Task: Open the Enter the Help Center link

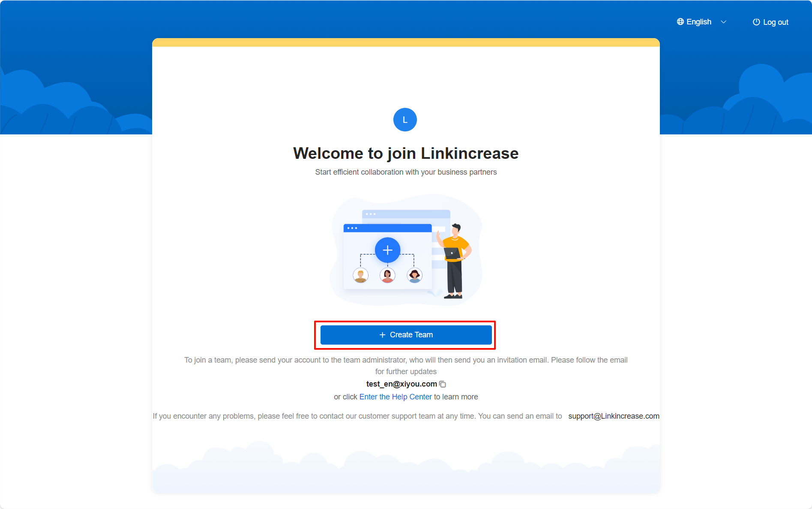Action: [x=395, y=397]
